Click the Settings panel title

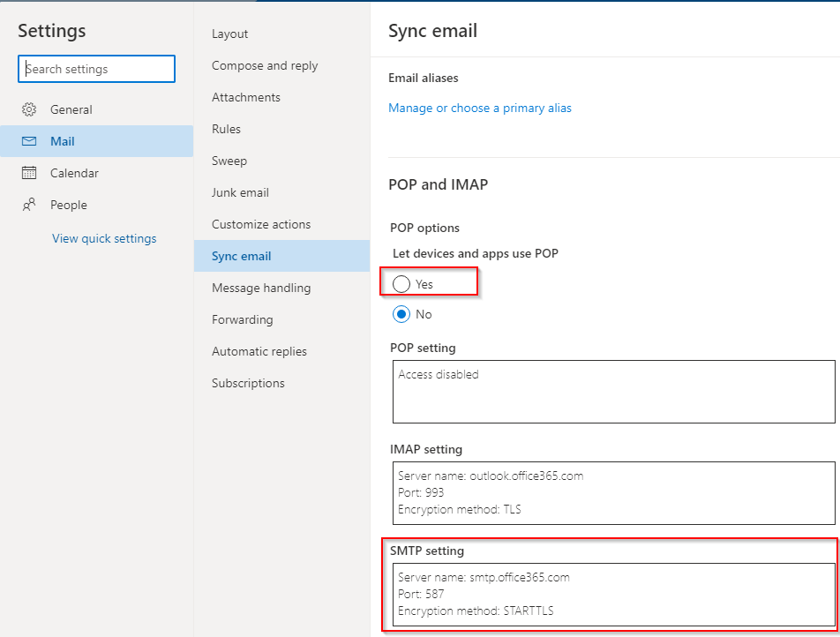(51, 31)
